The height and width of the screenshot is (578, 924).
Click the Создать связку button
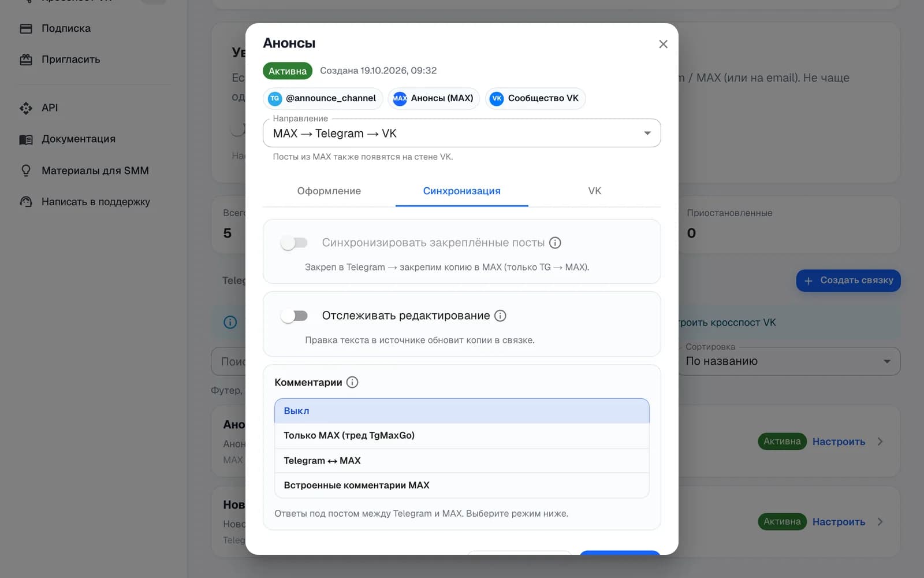coord(848,280)
